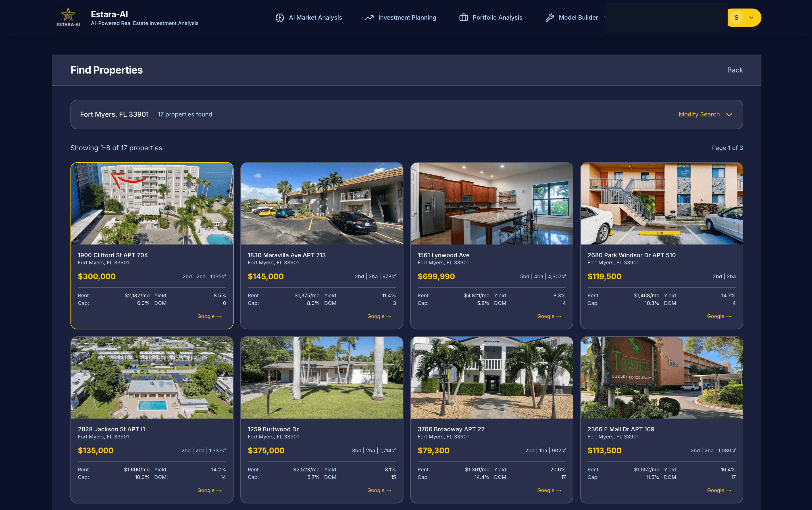Click the 1830 Maravilla Ave photo thumbnail
The width and height of the screenshot is (812, 510).
coord(322,203)
